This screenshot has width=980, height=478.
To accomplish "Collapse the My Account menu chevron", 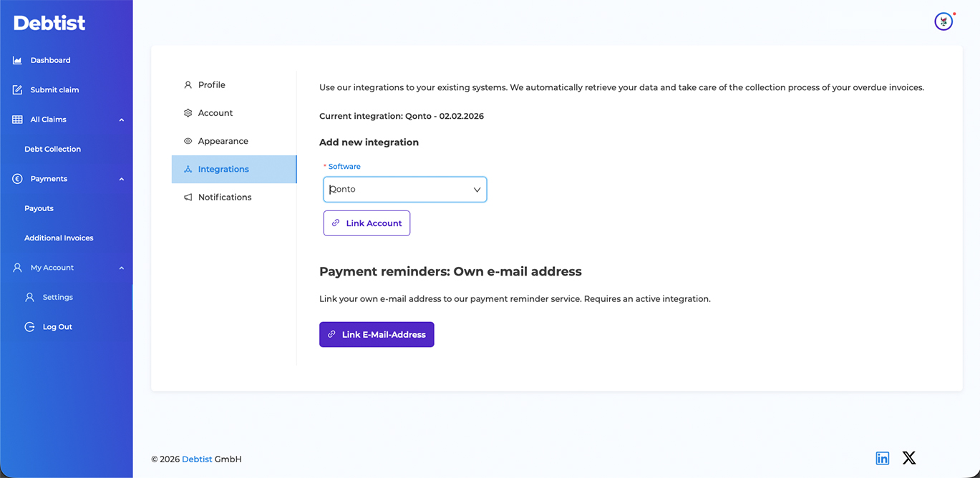I will tap(122, 268).
